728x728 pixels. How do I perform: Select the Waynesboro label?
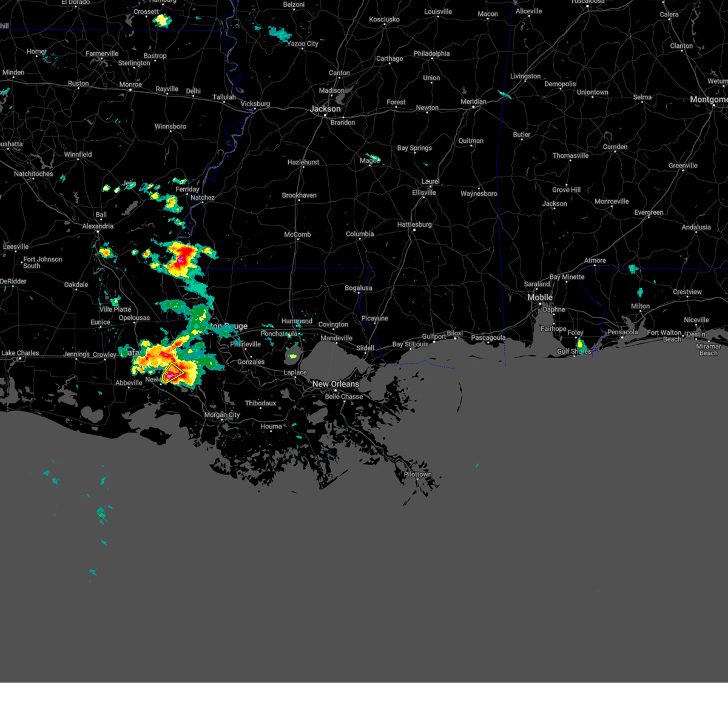coord(479,194)
